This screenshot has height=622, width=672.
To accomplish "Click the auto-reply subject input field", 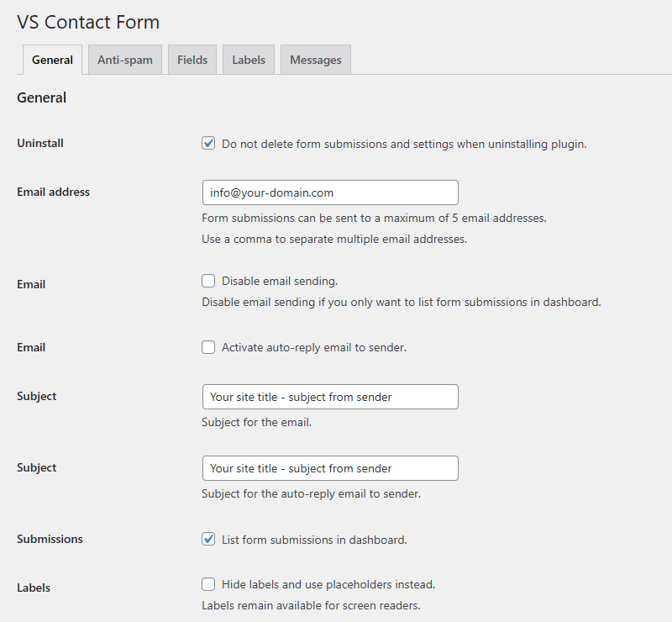I will pos(329,468).
